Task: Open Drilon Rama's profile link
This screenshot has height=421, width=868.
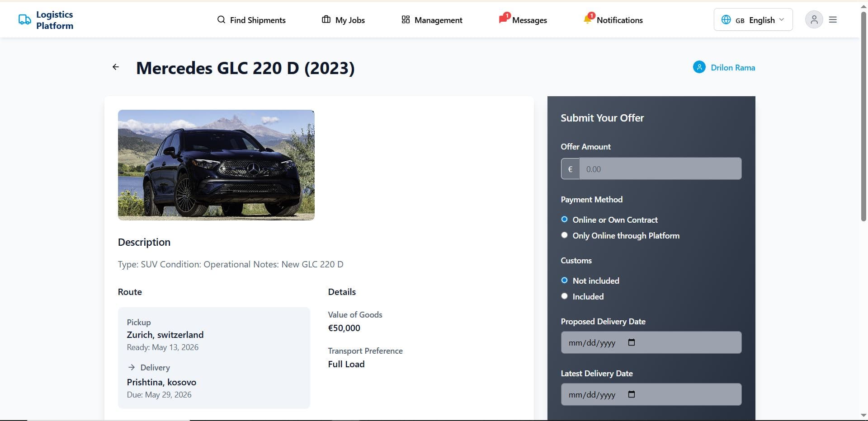Action: [x=733, y=68]
